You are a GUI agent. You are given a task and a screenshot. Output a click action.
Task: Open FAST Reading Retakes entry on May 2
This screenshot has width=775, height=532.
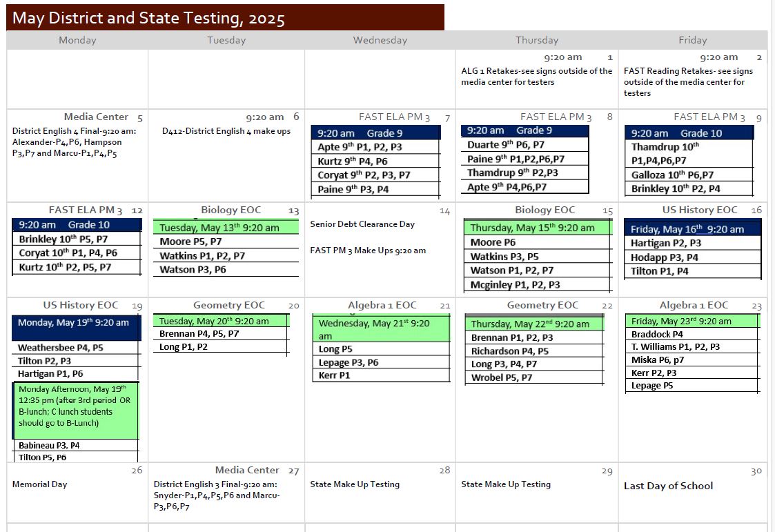tap(689, 82)
